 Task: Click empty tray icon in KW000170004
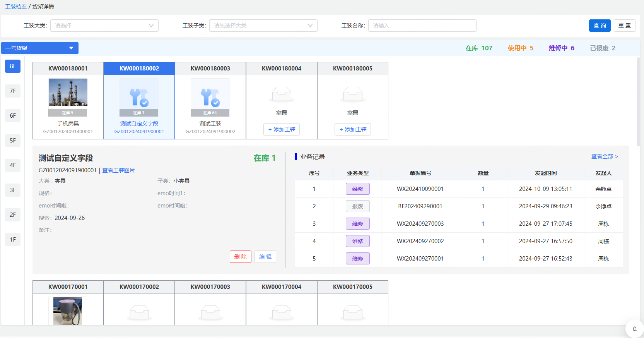click(282, 312)
